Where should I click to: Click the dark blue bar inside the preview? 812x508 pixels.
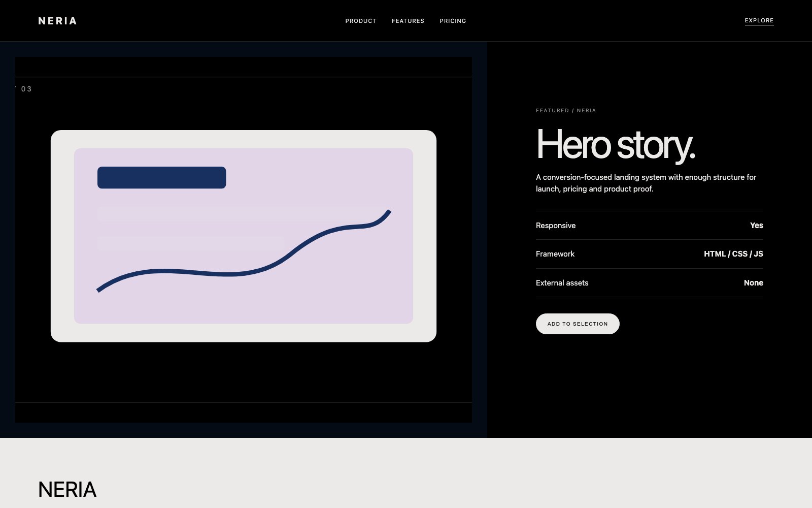coord(161,177)
